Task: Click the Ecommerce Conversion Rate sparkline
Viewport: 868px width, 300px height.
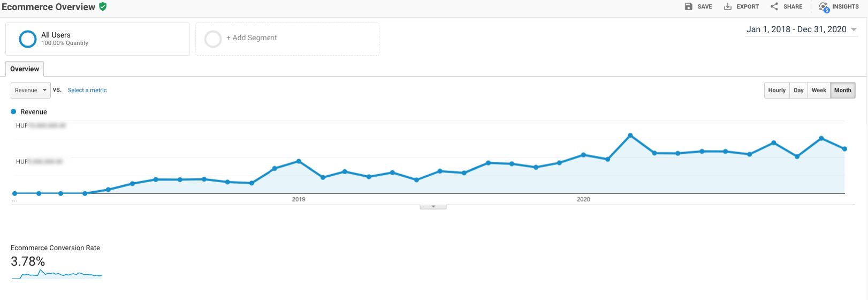Action: tap(57, 275)
